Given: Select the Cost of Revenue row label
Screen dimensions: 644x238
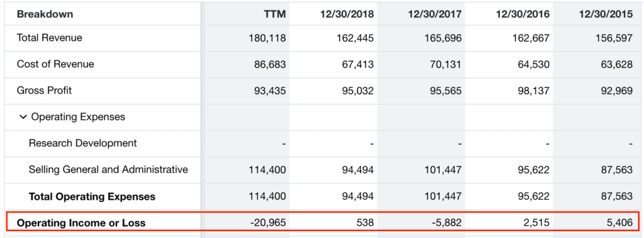Looking at the screenshot, I should (55, 64).
